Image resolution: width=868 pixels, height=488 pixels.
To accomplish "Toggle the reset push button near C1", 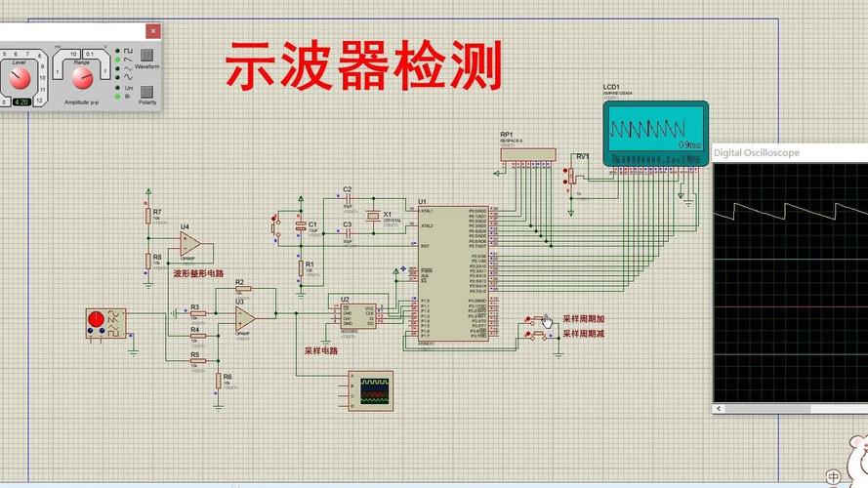I will (x=274, y=225).
